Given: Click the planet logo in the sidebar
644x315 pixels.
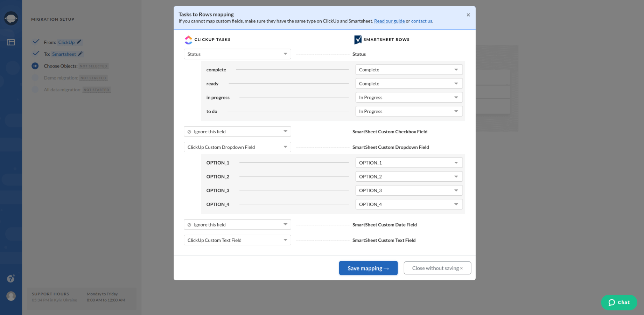Looking at the screenshot, I should coord(11,18).
